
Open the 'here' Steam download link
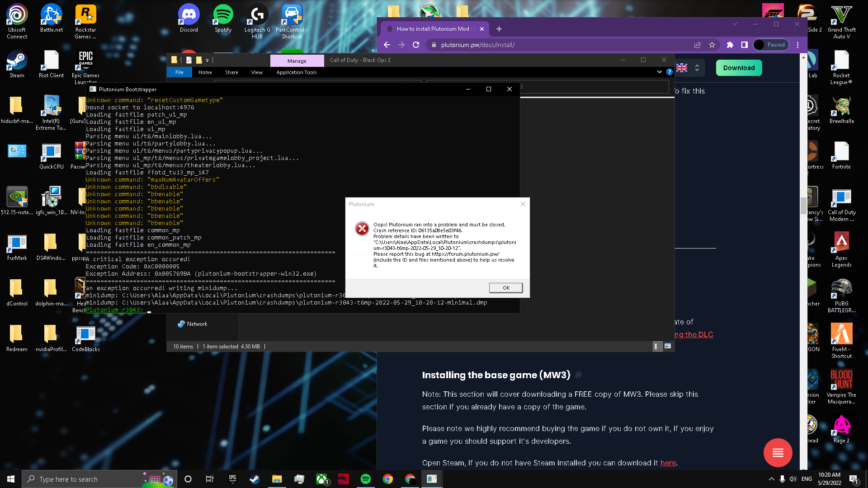tap(668, 463)
